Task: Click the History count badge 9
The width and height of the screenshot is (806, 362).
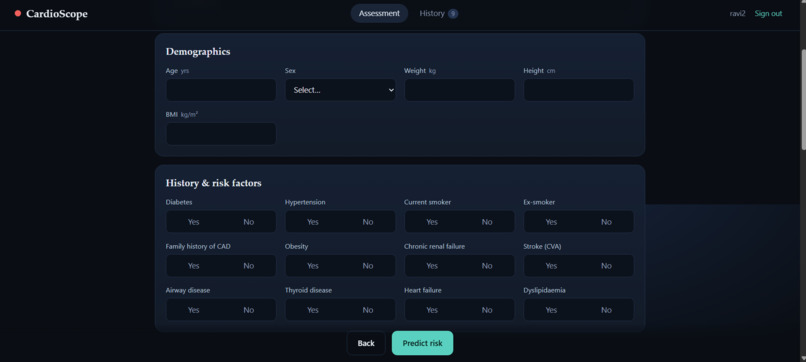Action: [x=453, y=14]
